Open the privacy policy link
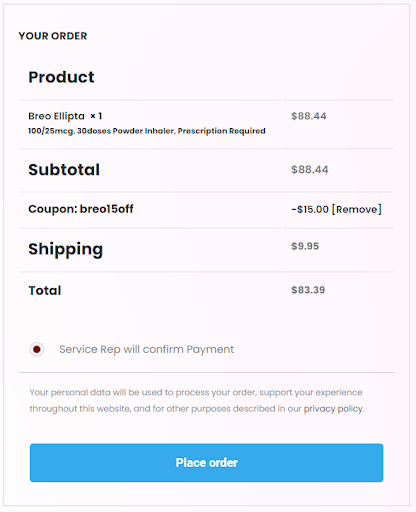 (333, 409)
